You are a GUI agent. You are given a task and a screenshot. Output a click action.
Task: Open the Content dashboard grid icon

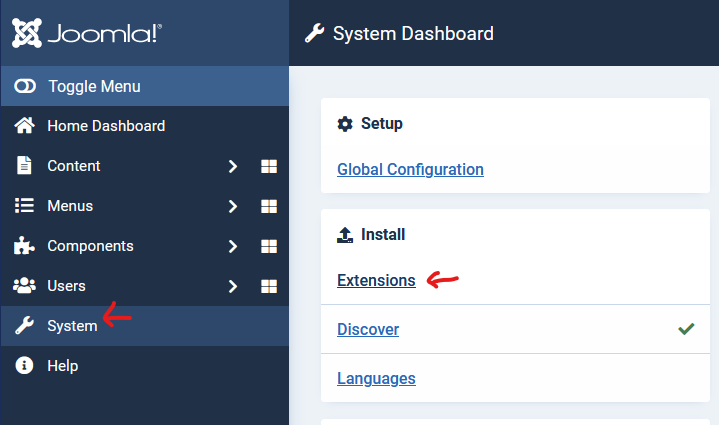coord(269,166)
